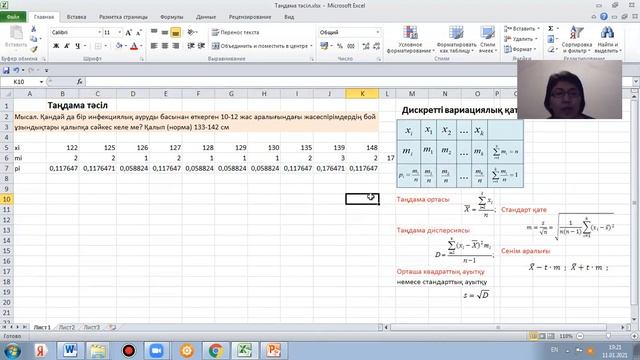Expand Объединить и поместить в центре dropdown arrow
The width and height of the screenshot is (640, 360).
coord(311,46)
